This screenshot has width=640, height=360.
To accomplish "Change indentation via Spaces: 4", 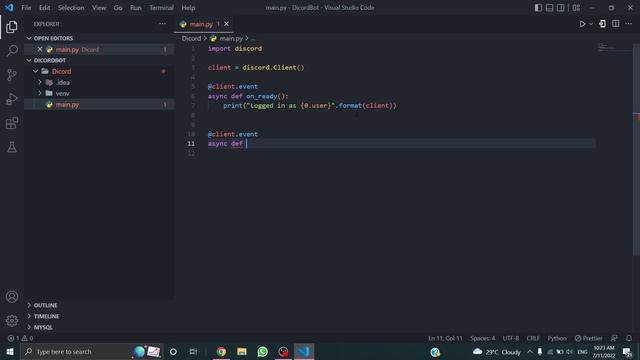I will click(x=482, y=338).
